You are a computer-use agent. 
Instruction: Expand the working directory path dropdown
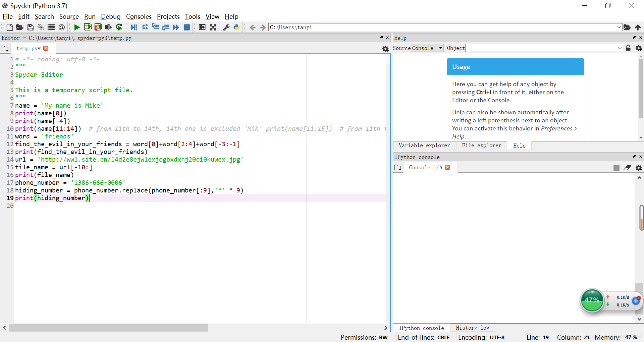pos(619,27)
